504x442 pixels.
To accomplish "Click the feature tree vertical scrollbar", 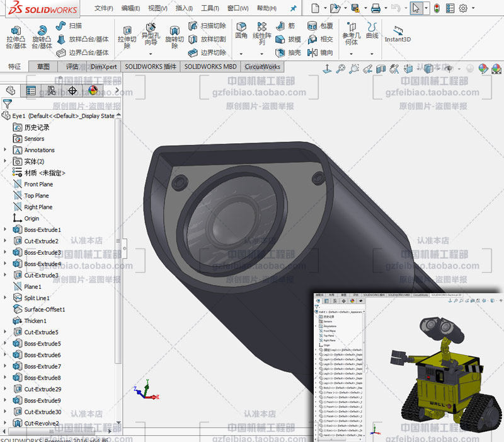I will coord(118,241).
